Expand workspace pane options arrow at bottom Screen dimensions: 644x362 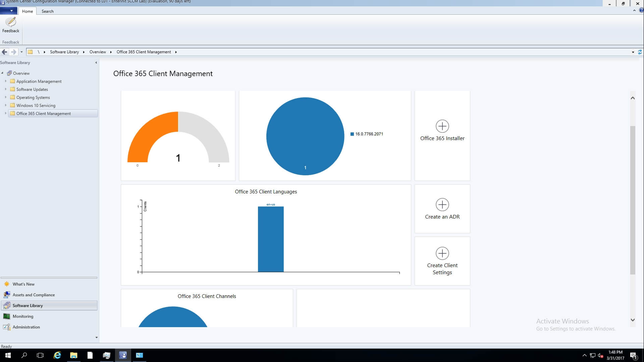coord(97,338)
